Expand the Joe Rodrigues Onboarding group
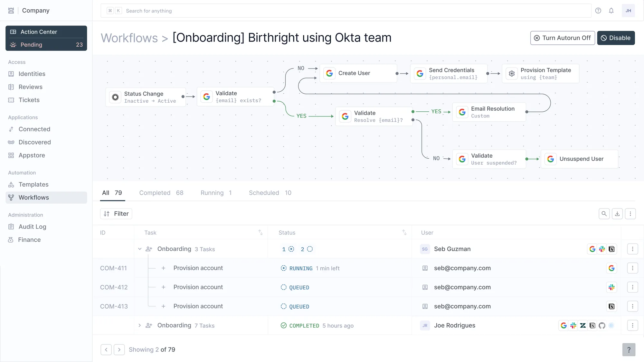This screenshot has height=362, width=644. [140, 325]
